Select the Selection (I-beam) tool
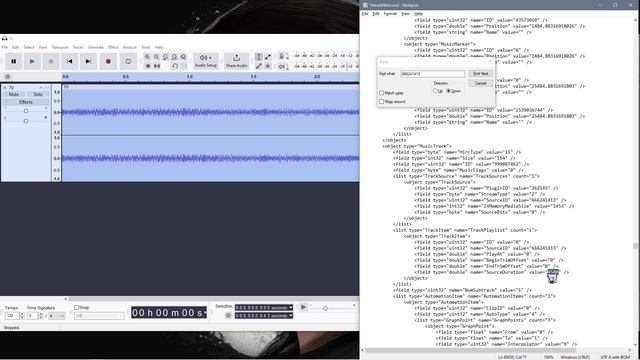640x360 pixels. (x=259, y=57)
